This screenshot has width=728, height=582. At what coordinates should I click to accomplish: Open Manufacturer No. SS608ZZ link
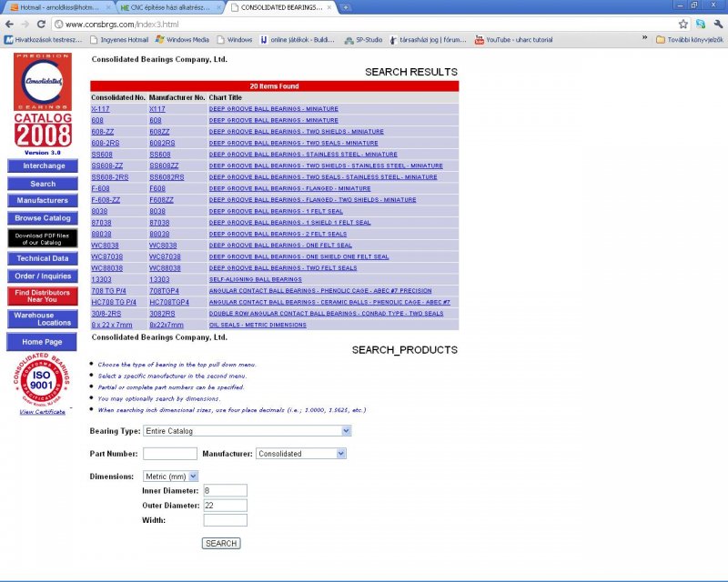164,166
